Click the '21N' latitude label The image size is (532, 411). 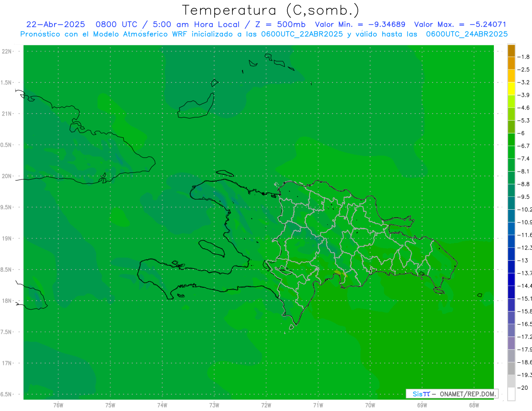tap(7, 114)
